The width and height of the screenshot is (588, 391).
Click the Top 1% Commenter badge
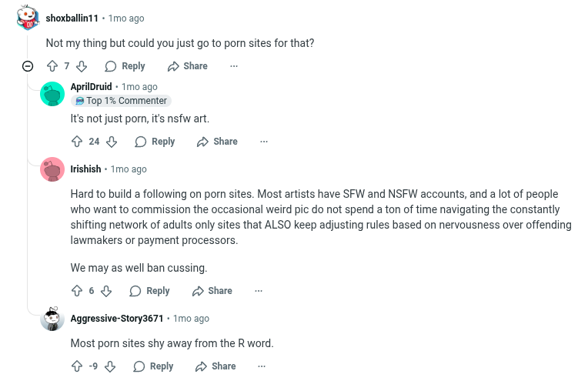pos(121,101)
